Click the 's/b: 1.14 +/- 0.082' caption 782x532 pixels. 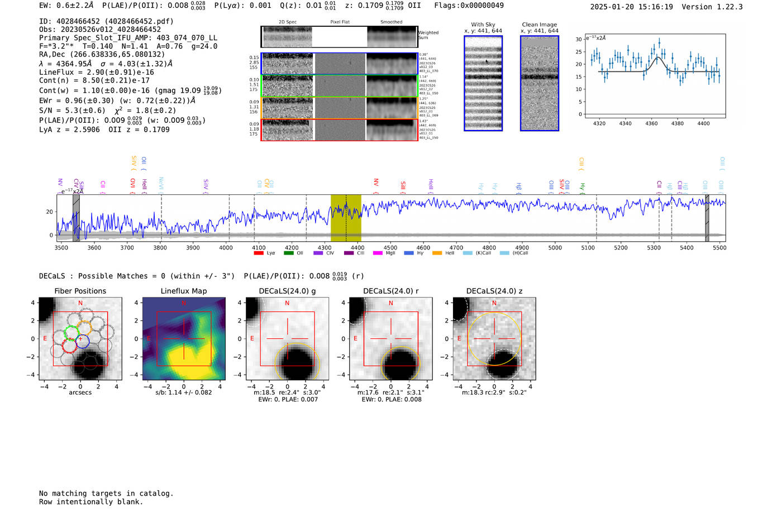pyautogui.click(x=184, y=392)
